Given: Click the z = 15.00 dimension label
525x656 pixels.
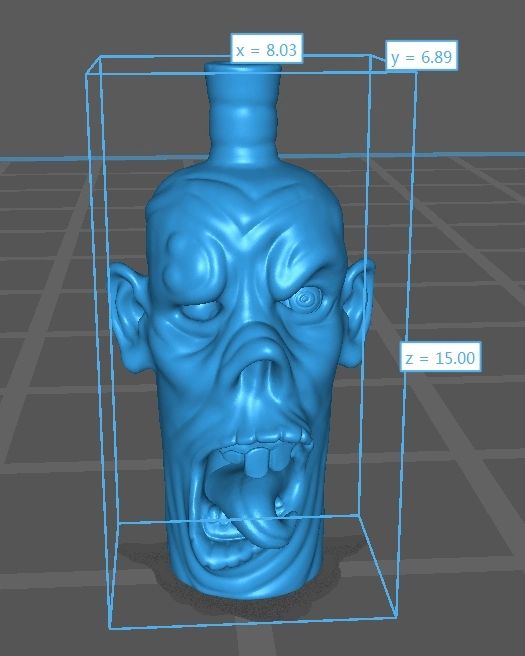Looking at the screenshot, I should [x=440, y=356].
